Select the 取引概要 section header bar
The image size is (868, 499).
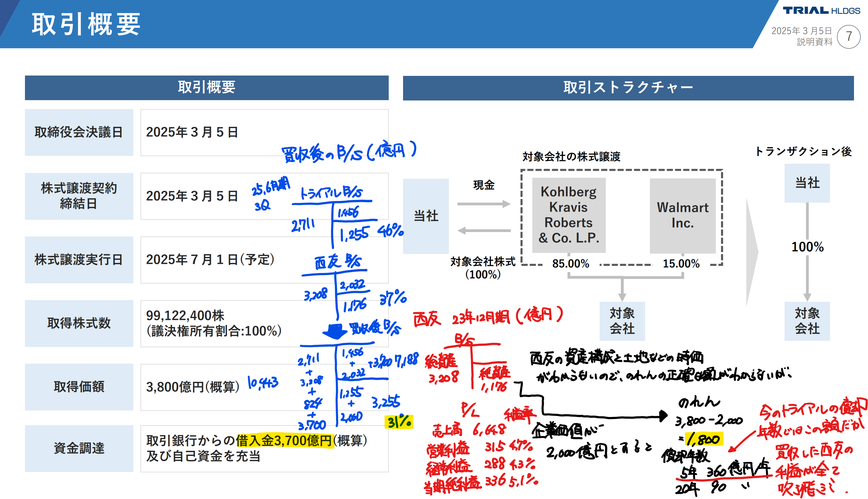coord(207,88)
